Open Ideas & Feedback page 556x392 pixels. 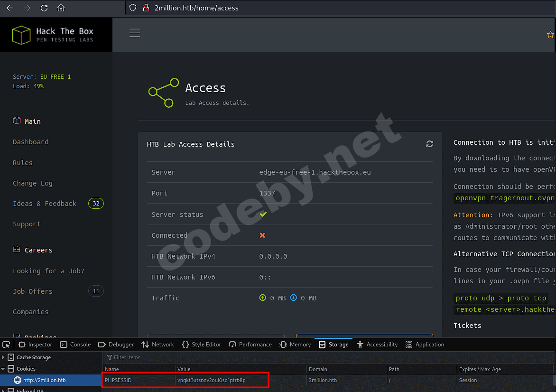pos(45,203)
